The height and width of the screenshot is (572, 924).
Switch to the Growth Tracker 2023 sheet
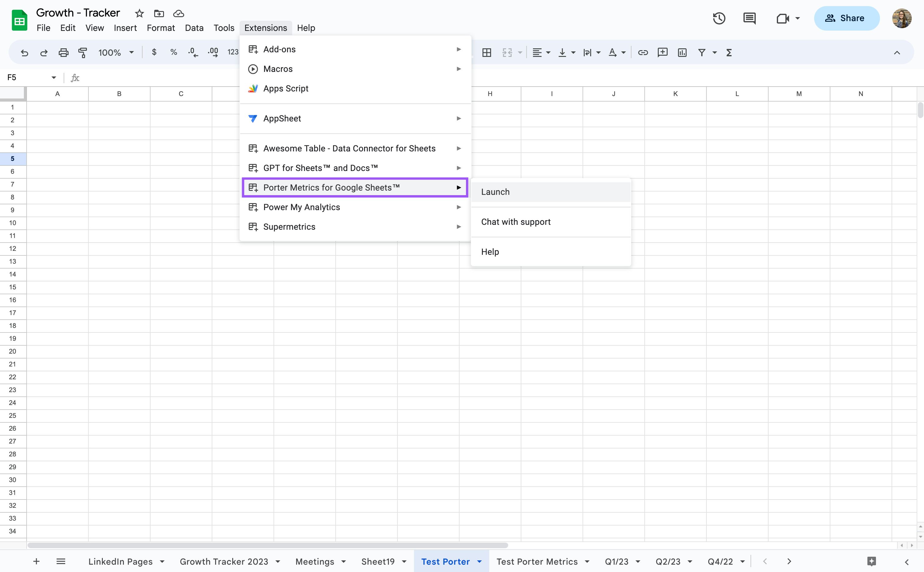click(x=224, y=561)
